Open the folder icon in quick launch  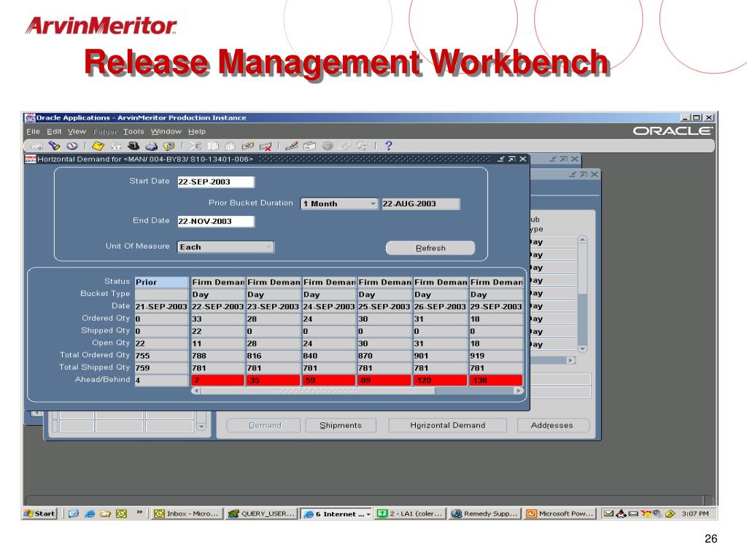[105, 513]
